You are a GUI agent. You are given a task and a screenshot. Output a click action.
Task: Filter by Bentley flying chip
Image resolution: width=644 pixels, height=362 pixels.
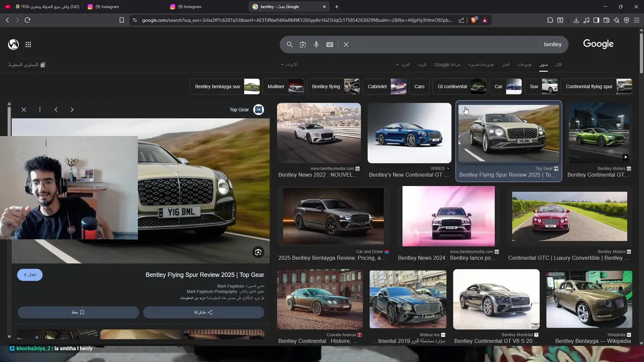(333, 86)
